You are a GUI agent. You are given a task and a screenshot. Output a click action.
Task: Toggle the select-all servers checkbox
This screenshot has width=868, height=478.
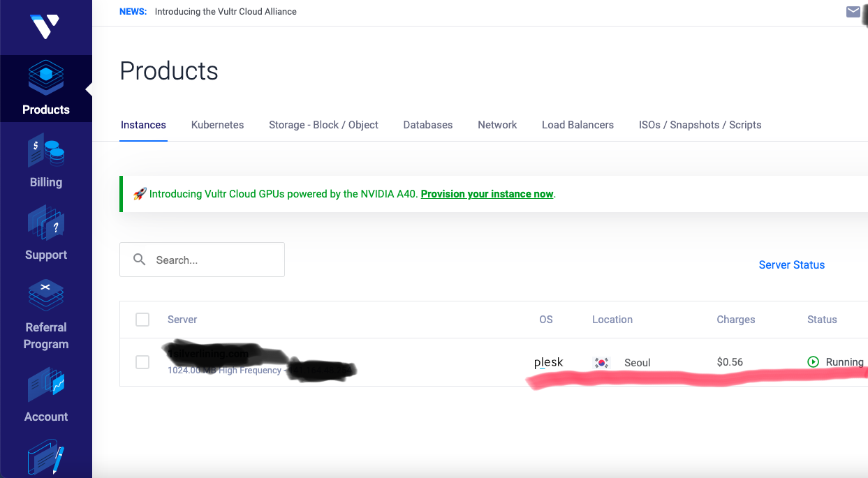coord(142,320)
